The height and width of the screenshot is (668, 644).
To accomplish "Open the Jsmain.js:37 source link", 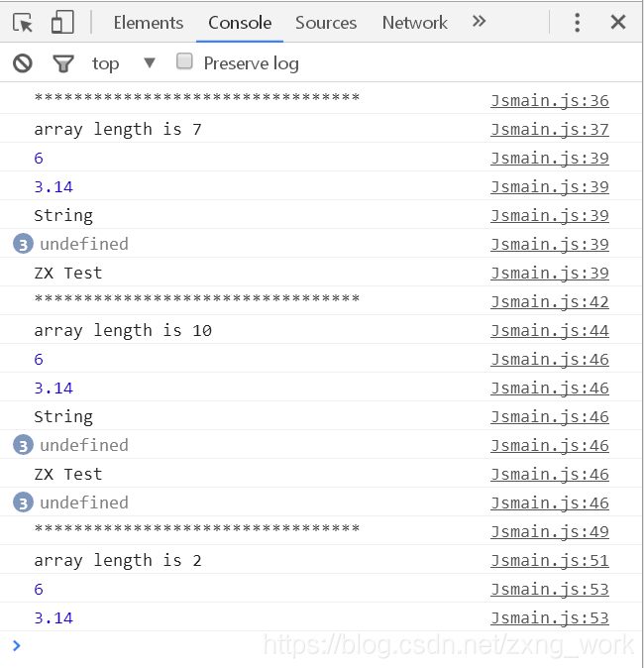I will click(x=550, y=130).
